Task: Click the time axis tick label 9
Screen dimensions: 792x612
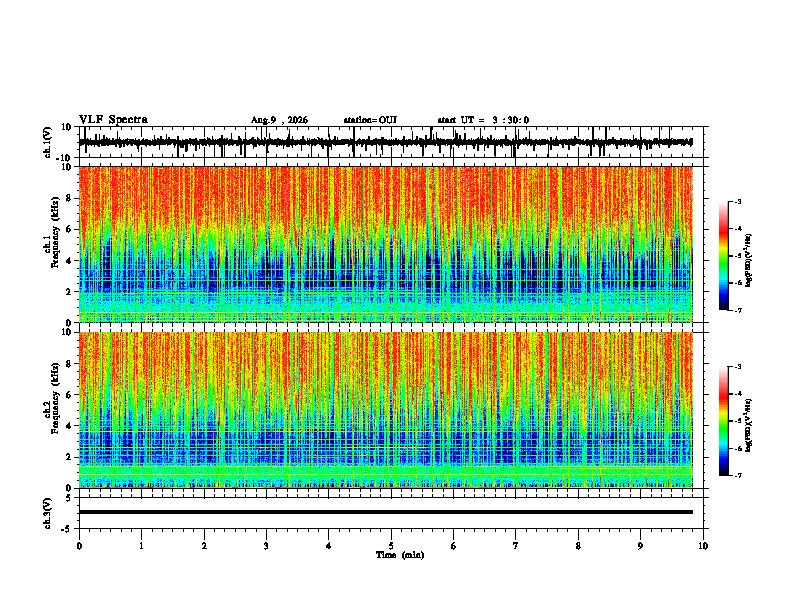Action: [640, 546]
